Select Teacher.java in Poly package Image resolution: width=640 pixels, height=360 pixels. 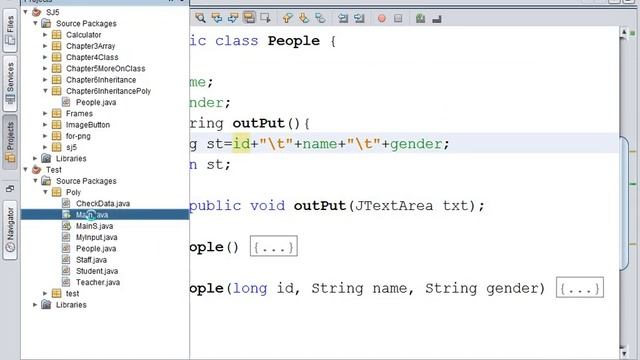pyautogui.click(x=98, y=282)
